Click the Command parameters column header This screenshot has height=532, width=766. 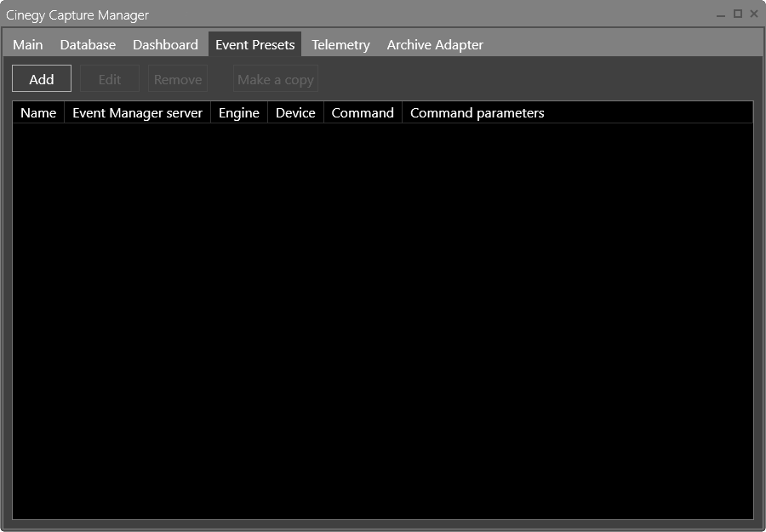475,112
